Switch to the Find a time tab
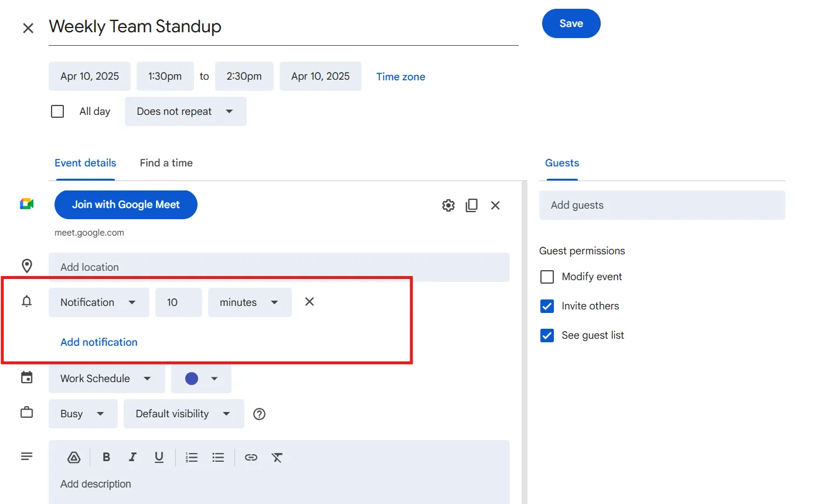Screen dimensions: 834x504 [166, 163]
